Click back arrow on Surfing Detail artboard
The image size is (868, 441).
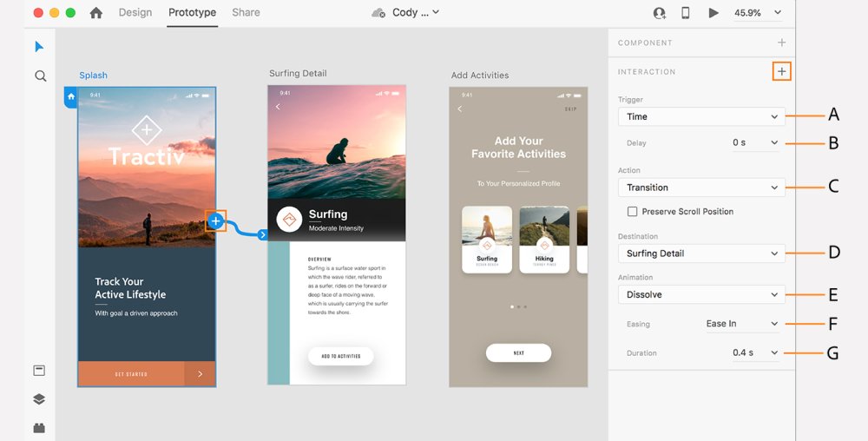278,107
